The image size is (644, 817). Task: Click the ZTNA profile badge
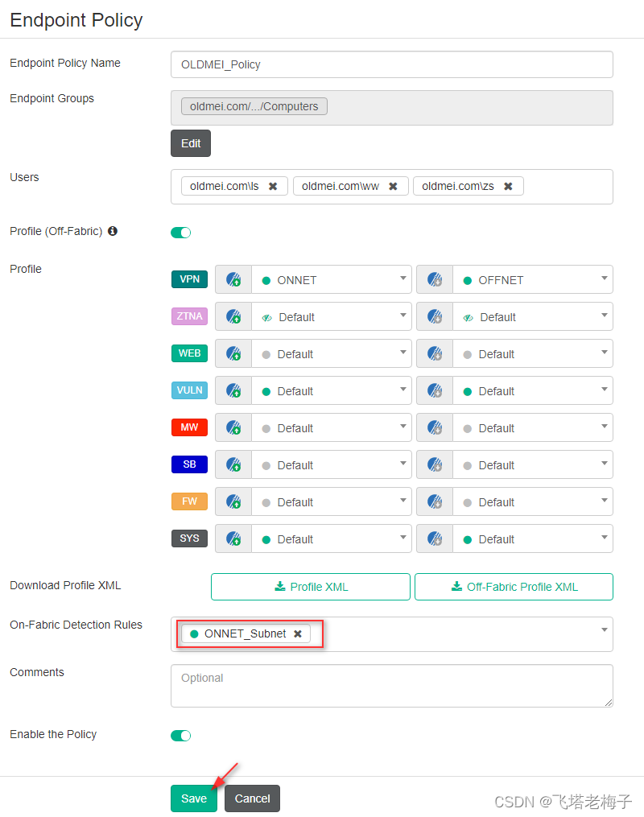[190, 316]
